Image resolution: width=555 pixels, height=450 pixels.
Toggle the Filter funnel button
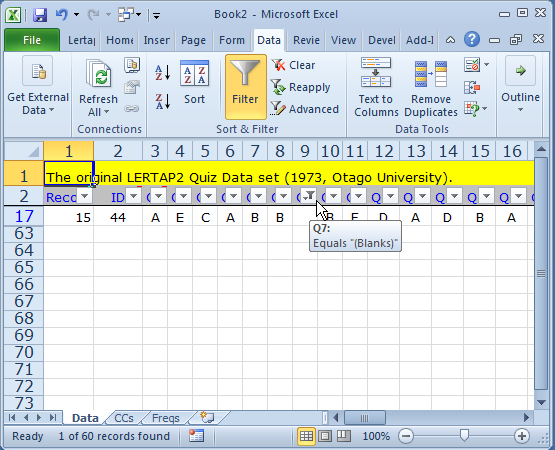pyautogui.click(x=246, y=87)
